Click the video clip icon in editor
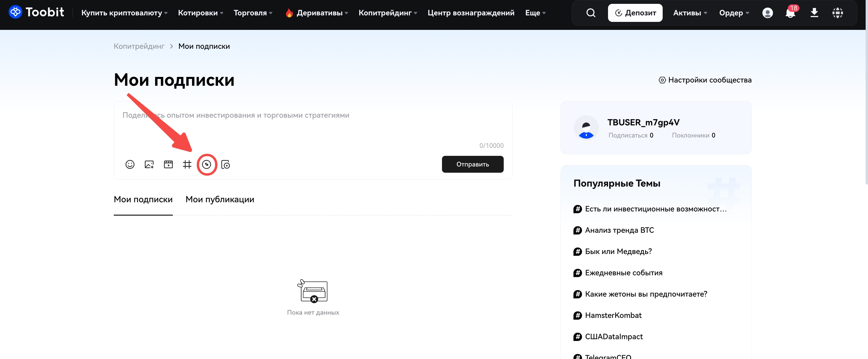868x359 pixels. click(x=168, y=164)
